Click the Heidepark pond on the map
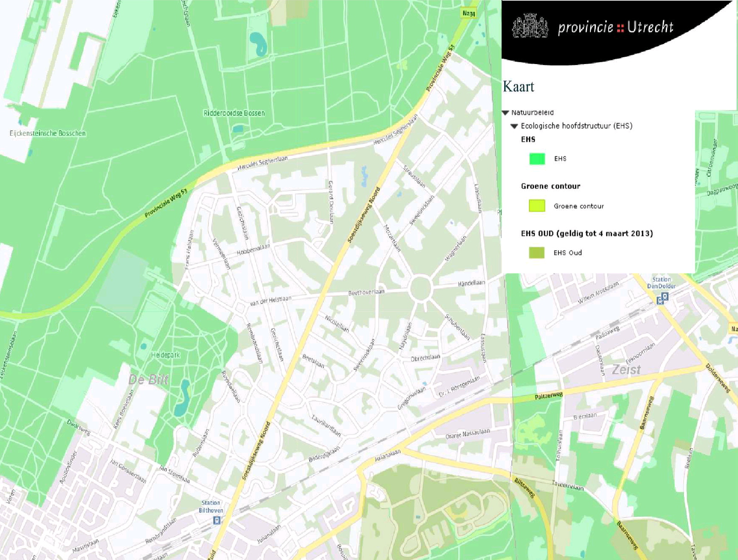The image size is (738, 560). pos(183,399)
